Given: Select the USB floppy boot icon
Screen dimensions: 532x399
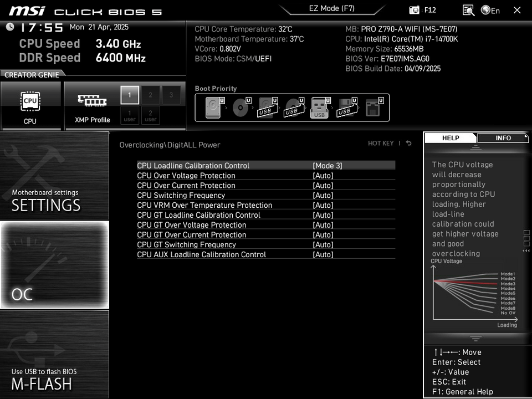Looking at the screenshot, I should pos(347,108).
